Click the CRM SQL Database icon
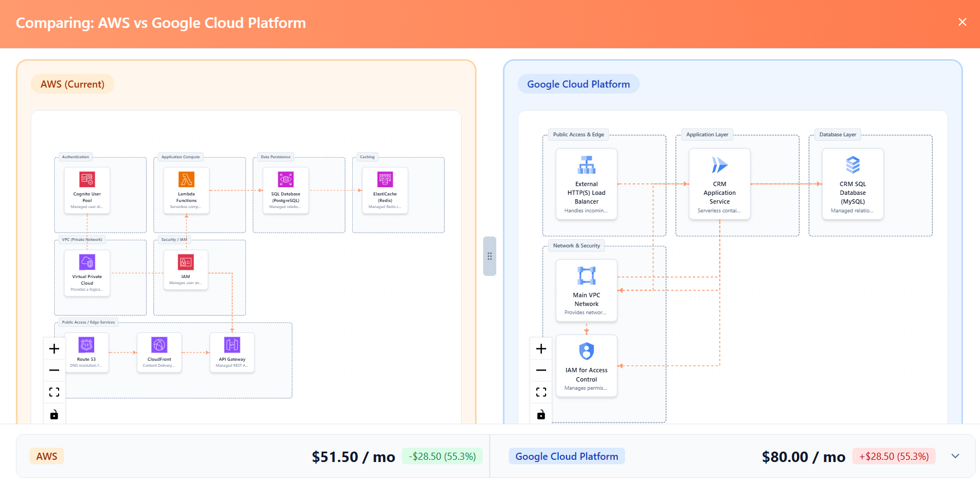This screenshot has width=980, height=485. [853, 165]
